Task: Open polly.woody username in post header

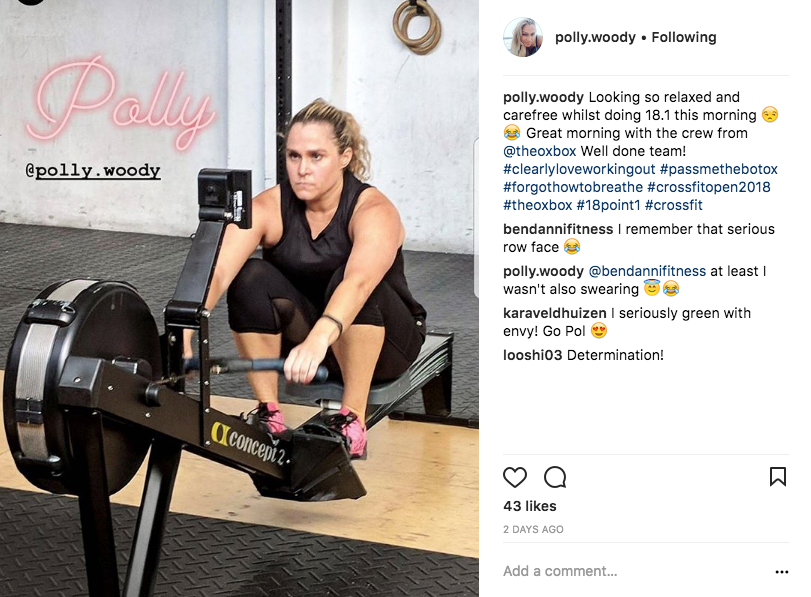Action: pos(595,37)
